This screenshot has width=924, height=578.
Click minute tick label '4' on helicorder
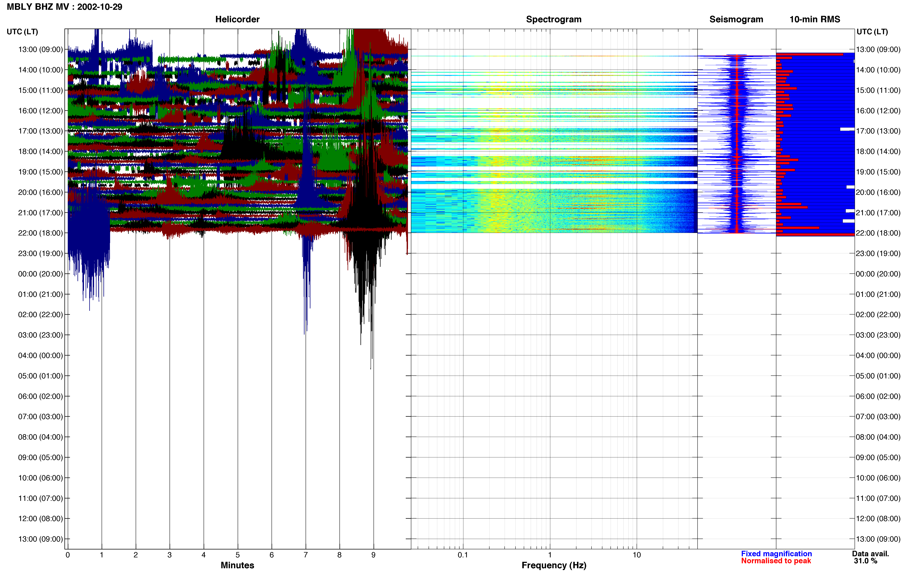[x=204, y=555]
